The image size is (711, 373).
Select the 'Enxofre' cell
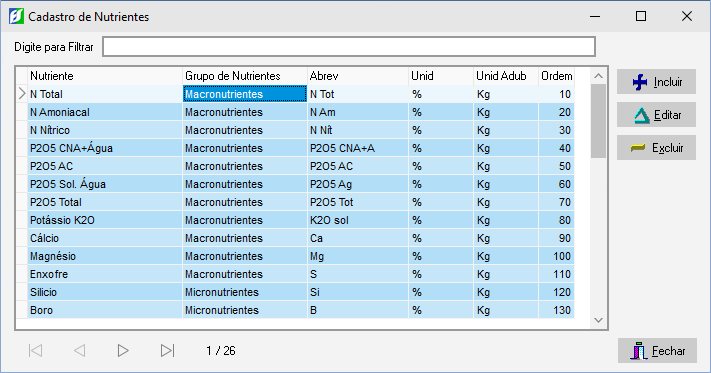pyautogui.click(x=105, y=274)
